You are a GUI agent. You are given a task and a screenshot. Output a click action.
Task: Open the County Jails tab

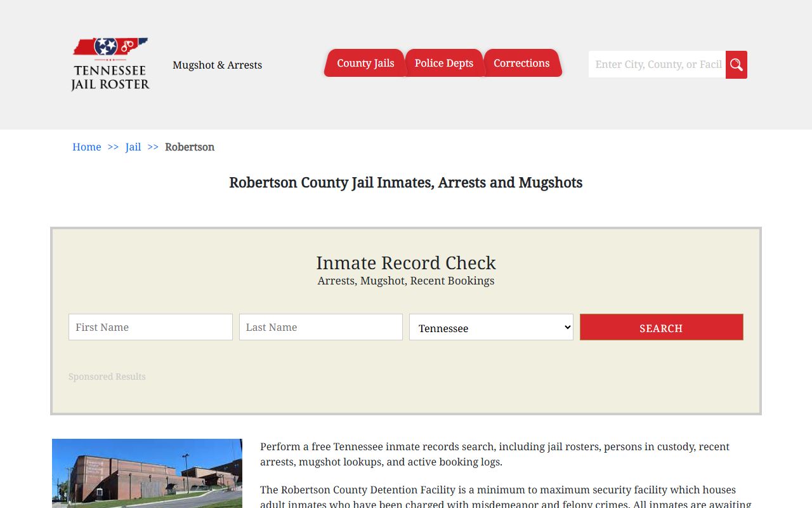click(x=365, y=63)
